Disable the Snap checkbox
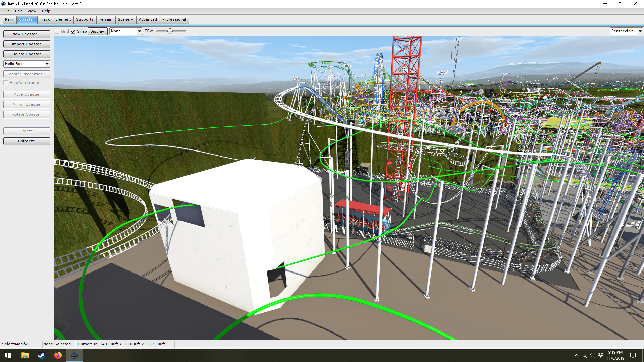Screen dimensions: 644x362 pyautogui.click(x=73, y=31)
